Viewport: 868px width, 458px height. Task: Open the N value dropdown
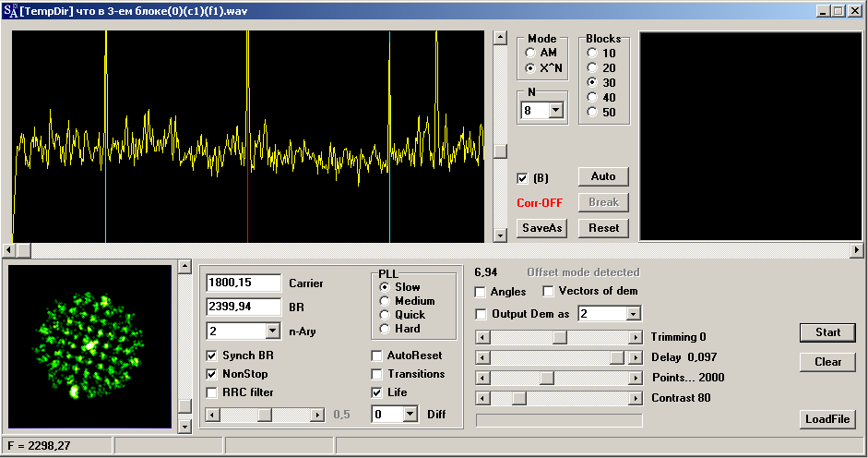pos(555,111)
